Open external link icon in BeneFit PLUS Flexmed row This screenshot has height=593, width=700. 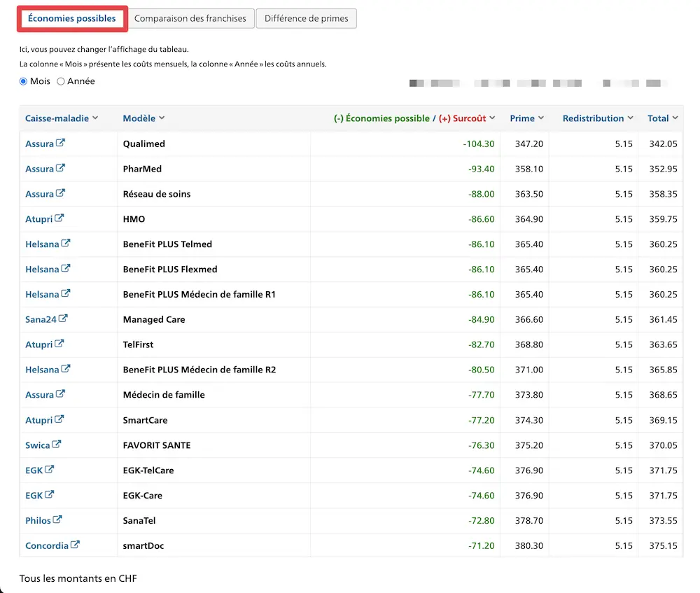(66, 268)
